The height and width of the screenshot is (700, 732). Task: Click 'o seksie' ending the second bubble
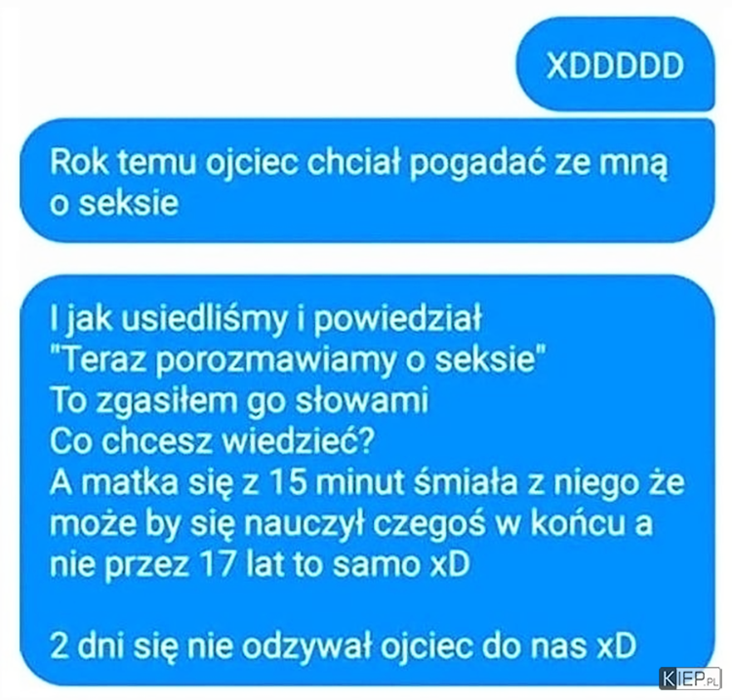[114, 204]
